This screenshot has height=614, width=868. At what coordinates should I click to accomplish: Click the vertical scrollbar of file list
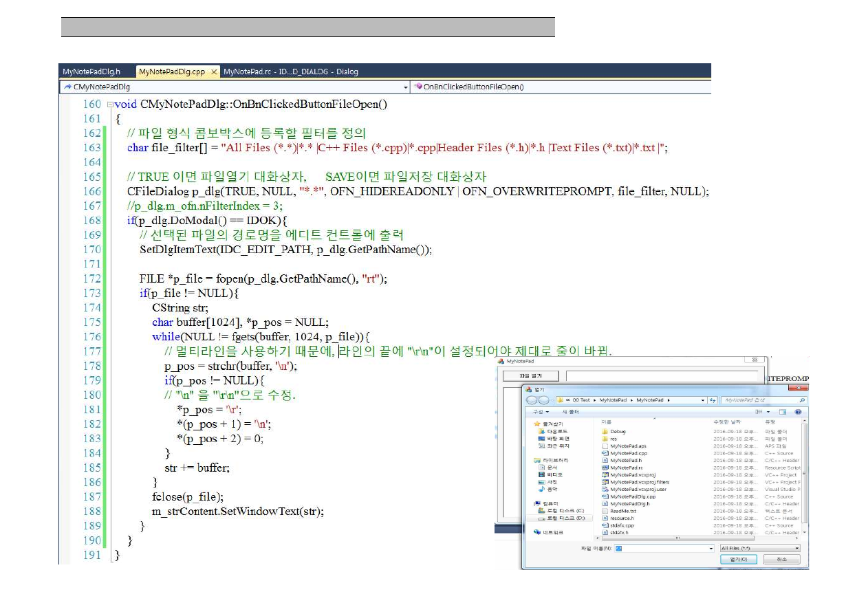[x=804, y=474]
